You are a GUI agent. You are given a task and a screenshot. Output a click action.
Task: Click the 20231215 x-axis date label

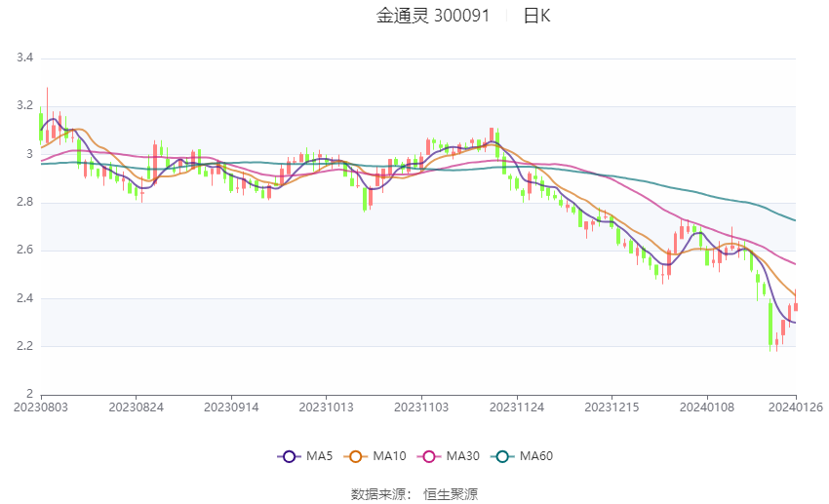tap(612, 407)
